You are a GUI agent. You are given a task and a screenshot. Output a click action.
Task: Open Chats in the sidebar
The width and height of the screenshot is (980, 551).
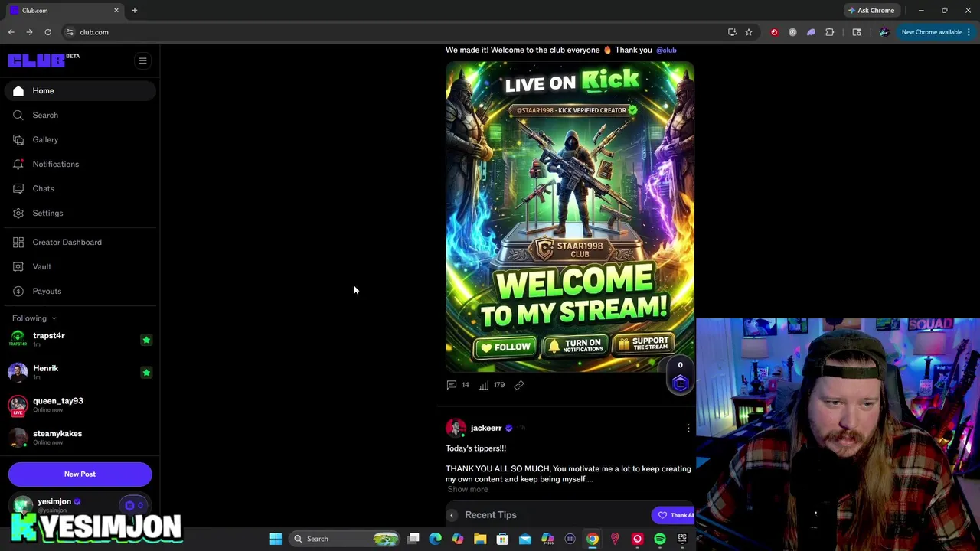[80, 188]
